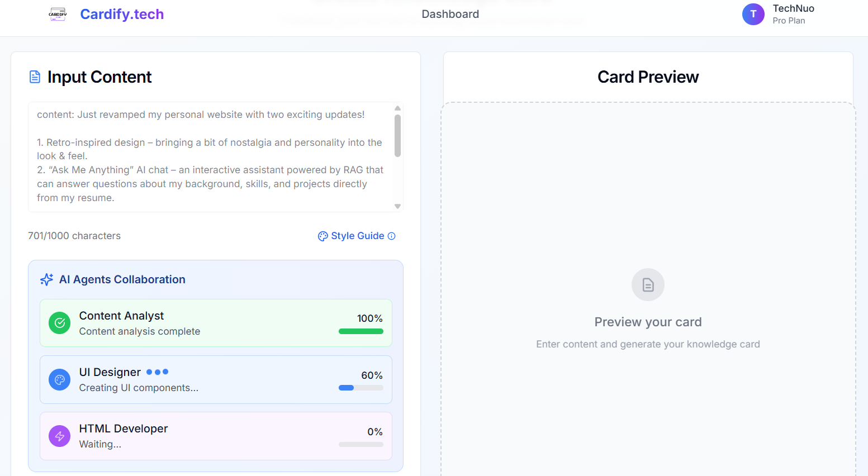Screen dimensions: 868x476
Task: Click the Content Analyst green checkmark icon
Action: click(x=59, y=323)
